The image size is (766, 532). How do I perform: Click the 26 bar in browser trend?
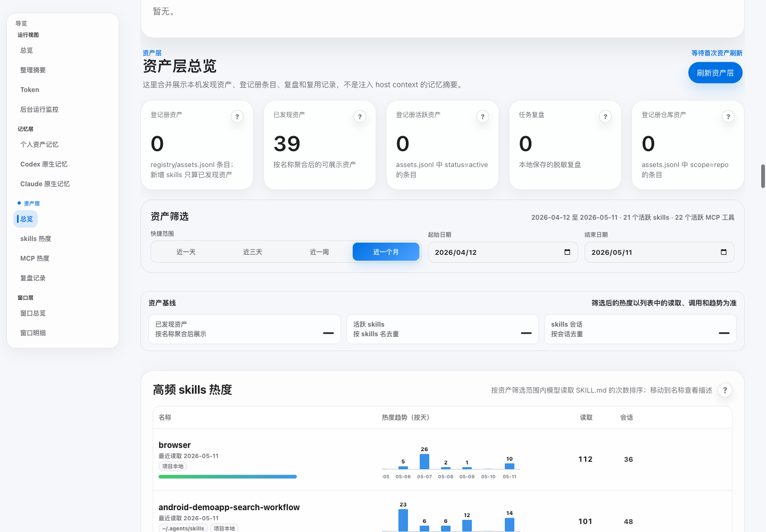pos(424,461)
